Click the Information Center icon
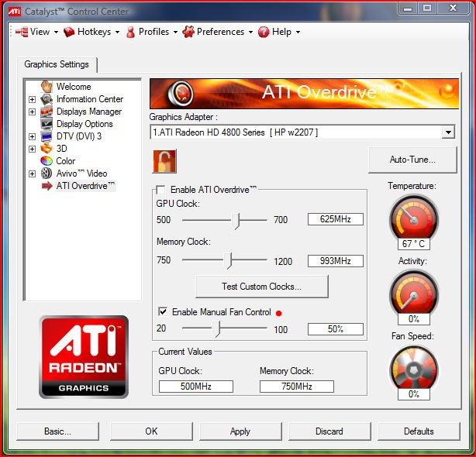 pos(47,99)
